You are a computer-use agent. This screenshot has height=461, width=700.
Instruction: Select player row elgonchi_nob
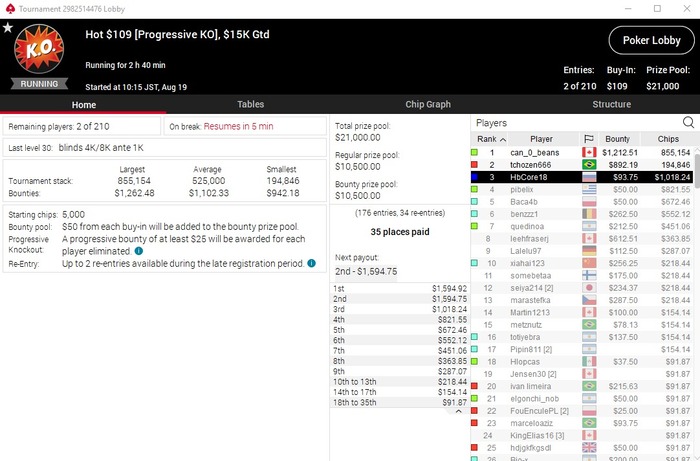pyautogui.click(x=582, y=399)
